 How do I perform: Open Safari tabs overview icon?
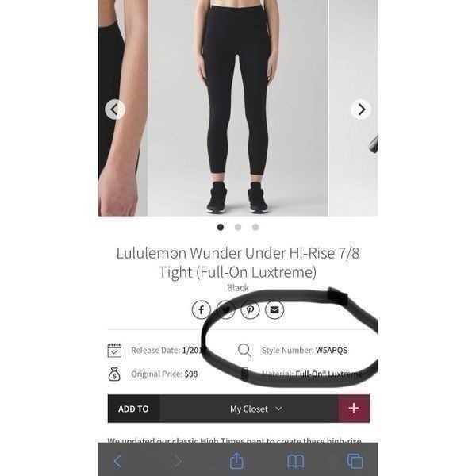pos(355,461)
